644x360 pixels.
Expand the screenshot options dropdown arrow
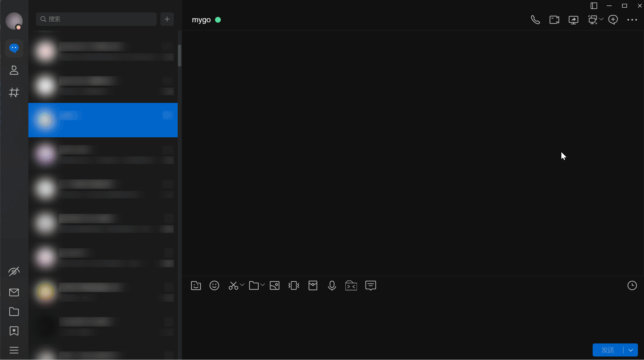(242, 284)
